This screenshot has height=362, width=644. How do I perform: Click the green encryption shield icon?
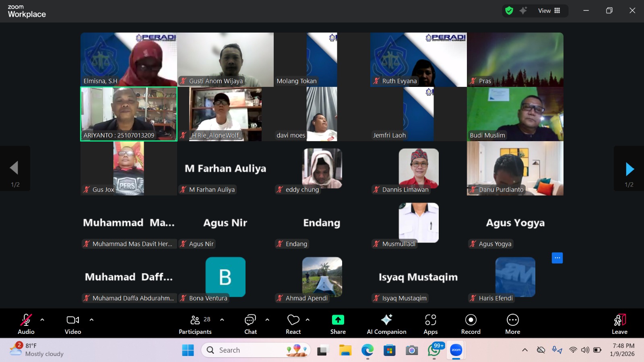pyautogui.click(x=509, y=11)
